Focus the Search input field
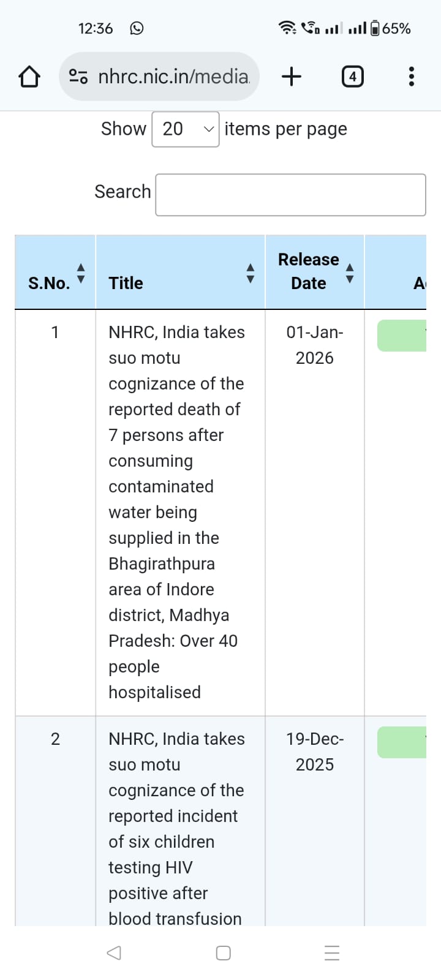Image resolution: width=441 pixels, height=980 pixels. [290, 195]
